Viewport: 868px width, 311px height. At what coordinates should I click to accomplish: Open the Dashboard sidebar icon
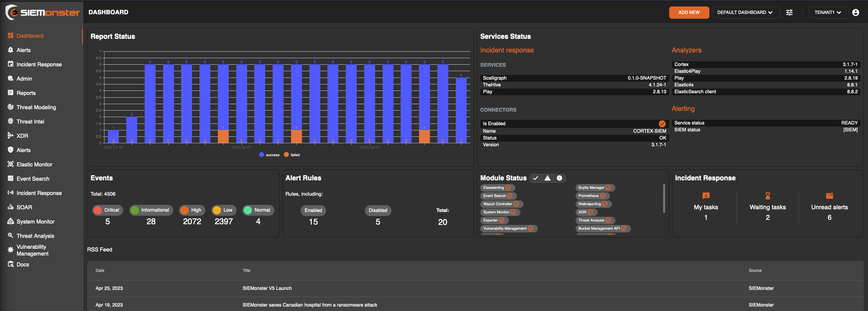pos(11,35)
